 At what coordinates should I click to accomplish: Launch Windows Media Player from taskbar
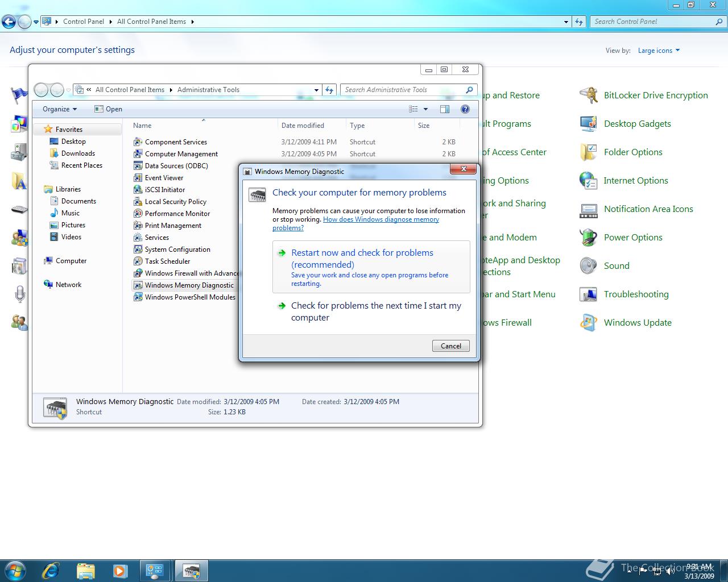pos(120,570)
